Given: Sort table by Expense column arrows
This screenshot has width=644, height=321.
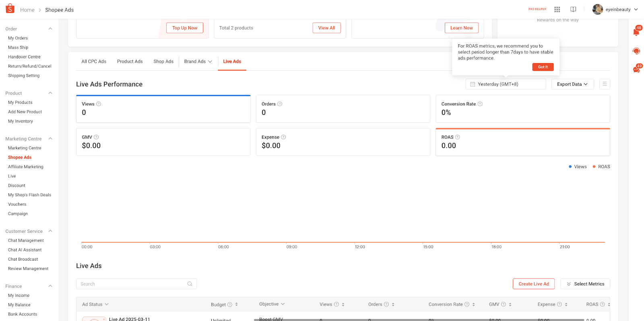Looking at the screenshot, I should tap(566, 305).
